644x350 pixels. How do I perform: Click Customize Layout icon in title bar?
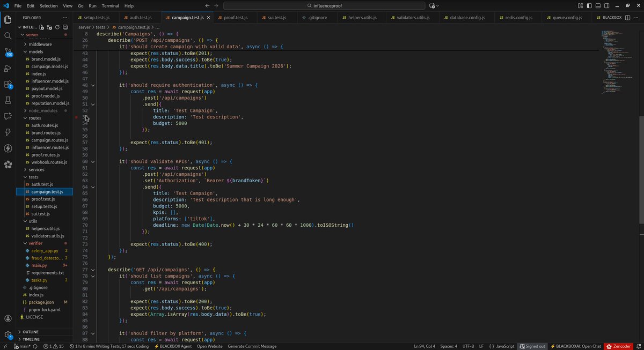(x=581, y=5)
